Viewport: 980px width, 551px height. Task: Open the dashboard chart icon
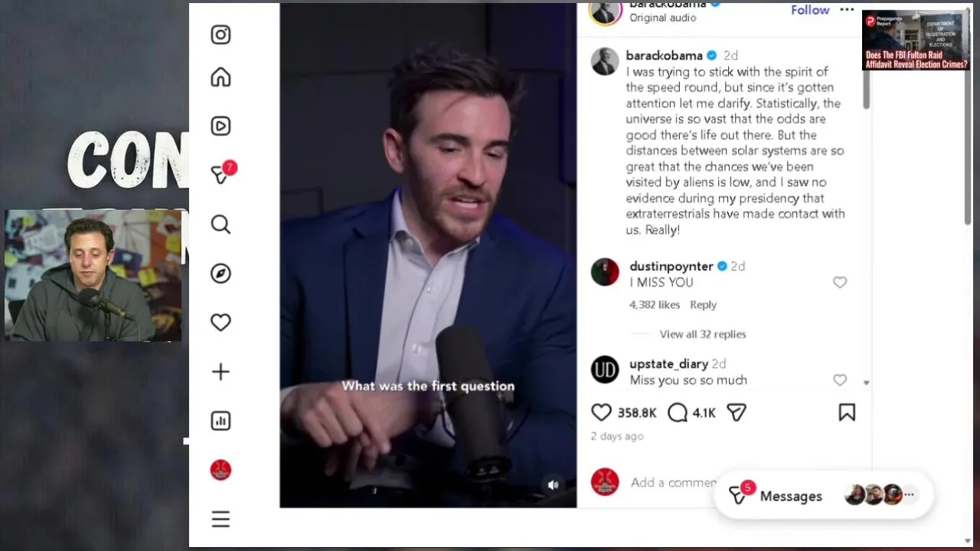click(220, 421)
